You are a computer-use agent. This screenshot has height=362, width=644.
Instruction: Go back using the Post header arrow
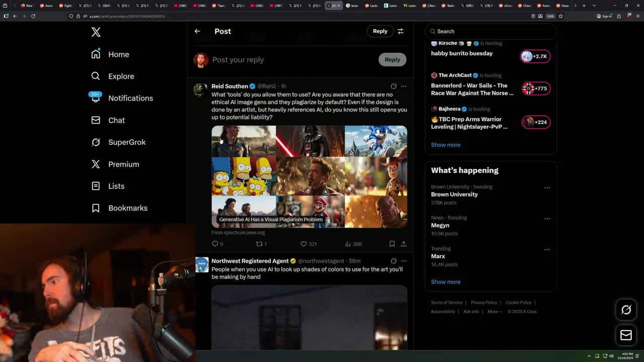click(197, 31)
